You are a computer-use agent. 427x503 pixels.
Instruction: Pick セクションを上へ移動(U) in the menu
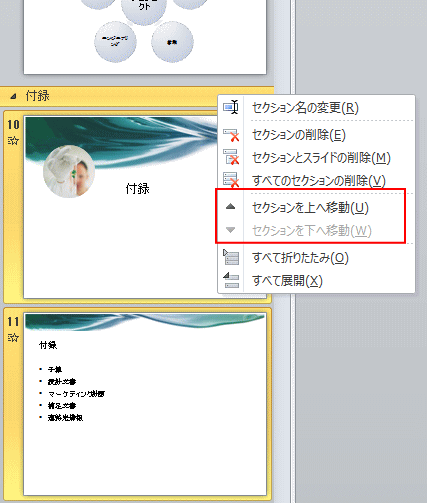click(x=310, y=208)
